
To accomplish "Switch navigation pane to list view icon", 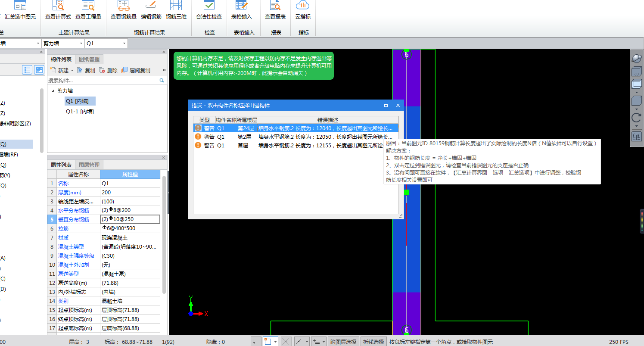I will pyautogui.click(x=27, y=70).
